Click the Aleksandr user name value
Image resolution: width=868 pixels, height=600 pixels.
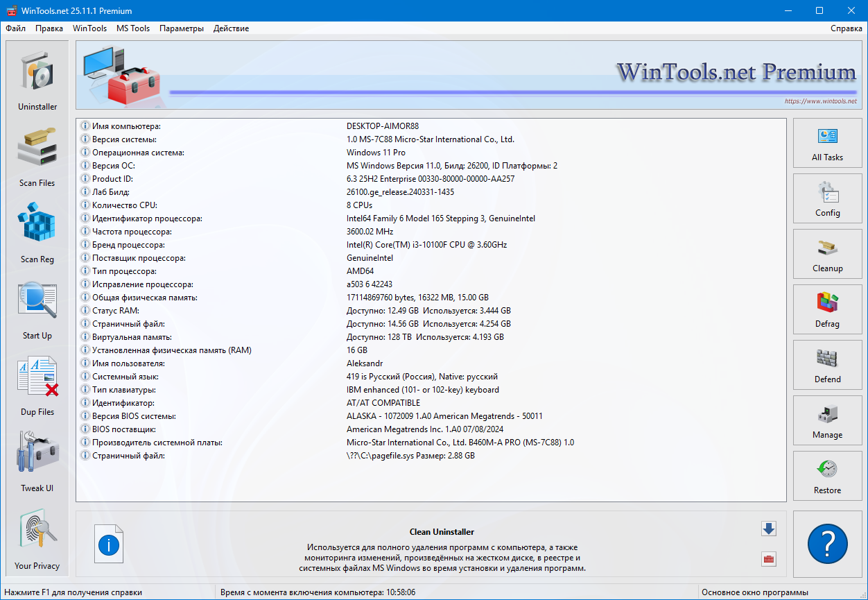pos(365,363)
